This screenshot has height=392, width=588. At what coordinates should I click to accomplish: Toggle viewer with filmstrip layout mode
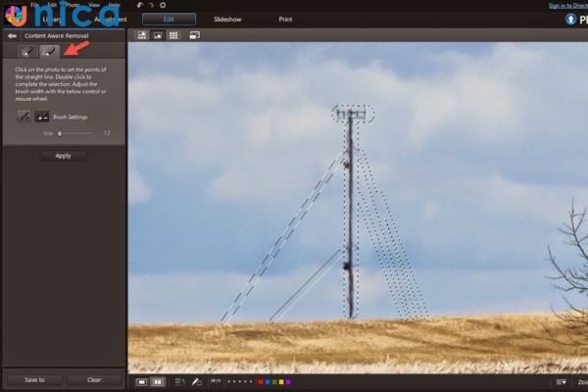point(141,34)
